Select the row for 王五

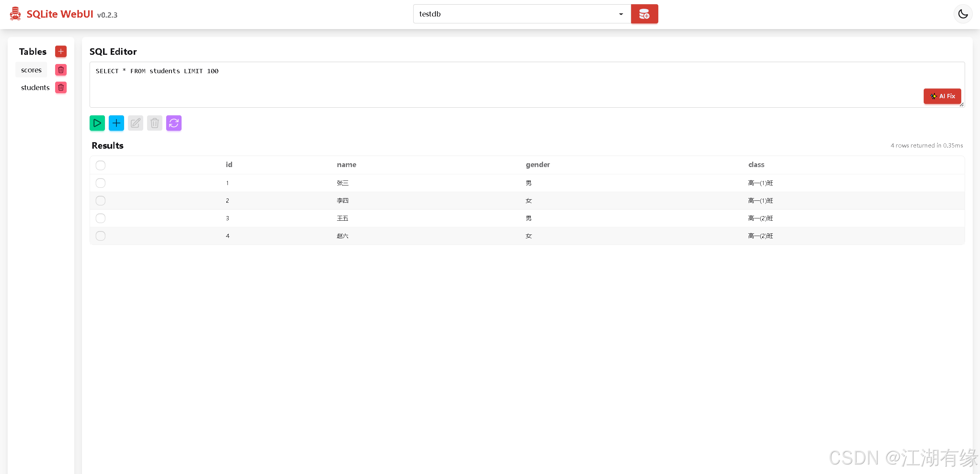click(101, 218)
